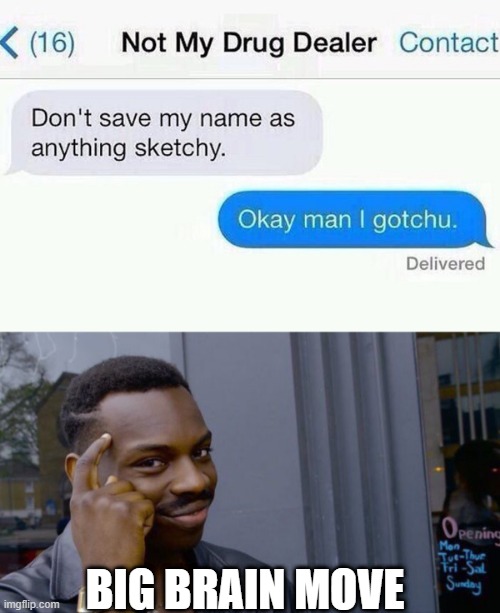Open the Contact details link
Viewport: 500px width, 613px height.
[449, 42]
